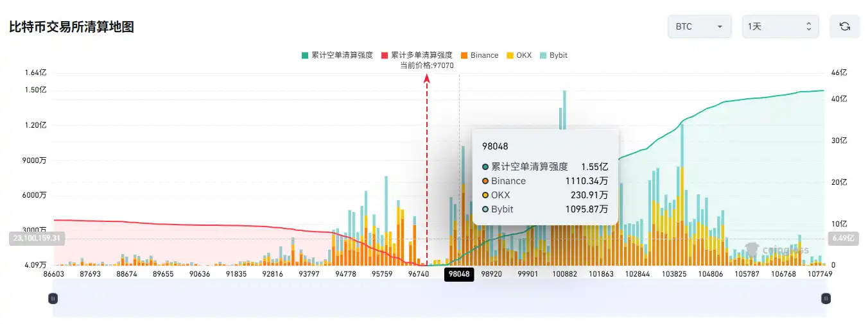Click x-axis label 89655
The width and height of the screenshot is (868, 324).
[x=163, y=274]
